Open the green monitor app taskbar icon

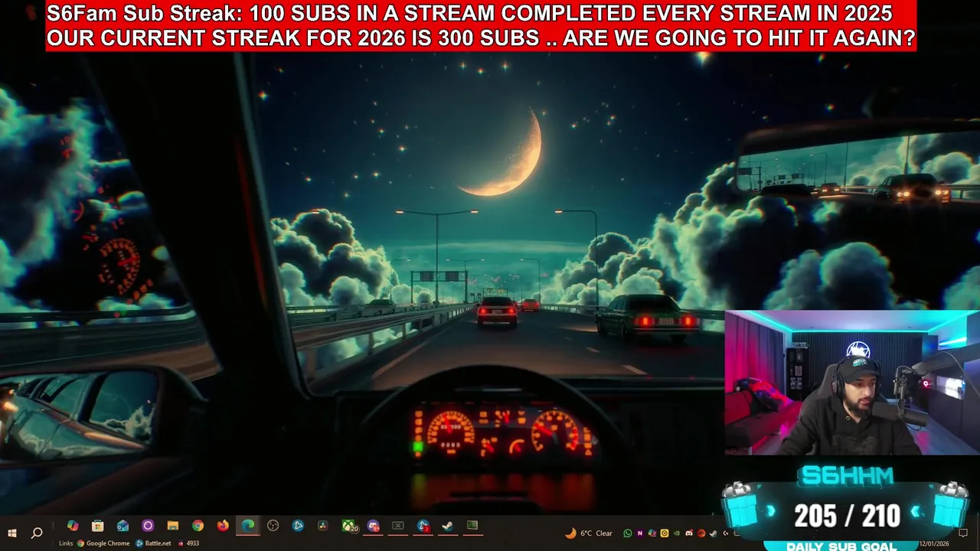click(x=472, y=526)
